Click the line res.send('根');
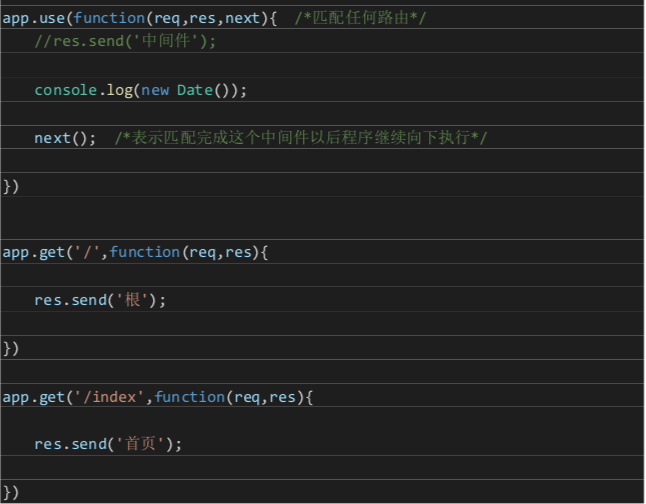This screenshot has height=504, width=646. [x=100, y=300]
